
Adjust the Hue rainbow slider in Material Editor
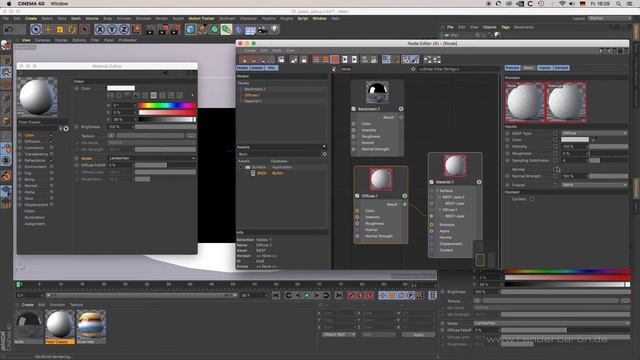point(167,105)
